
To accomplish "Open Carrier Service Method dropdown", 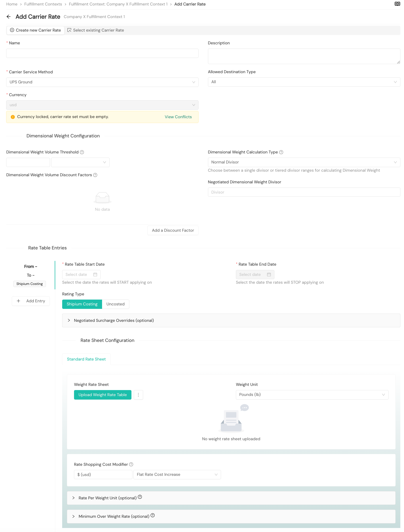I will click(102, 82).
